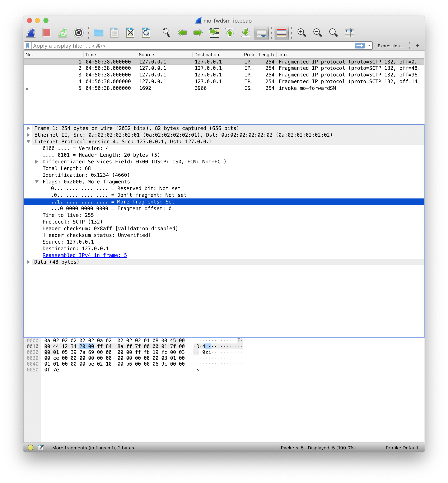Go to the first packet
The image size is (448, 483).
(x=230, y=32)
